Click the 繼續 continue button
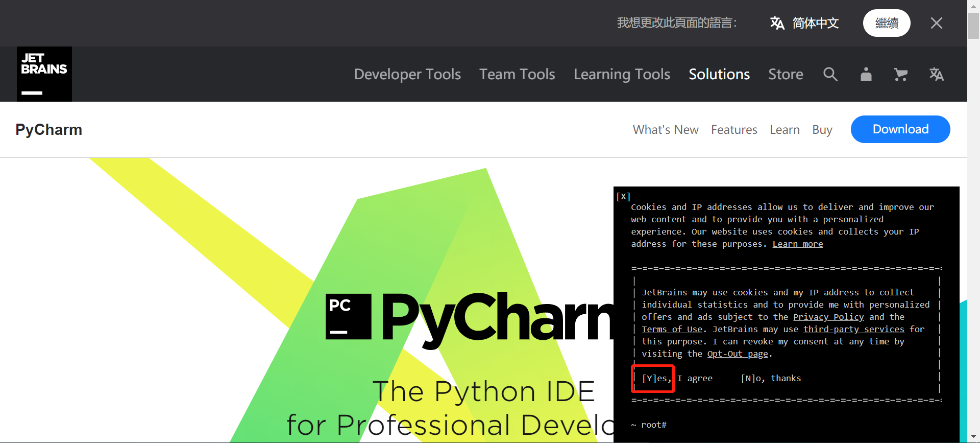980x443 pixels. pyautogui.click(x=887, y=23)
